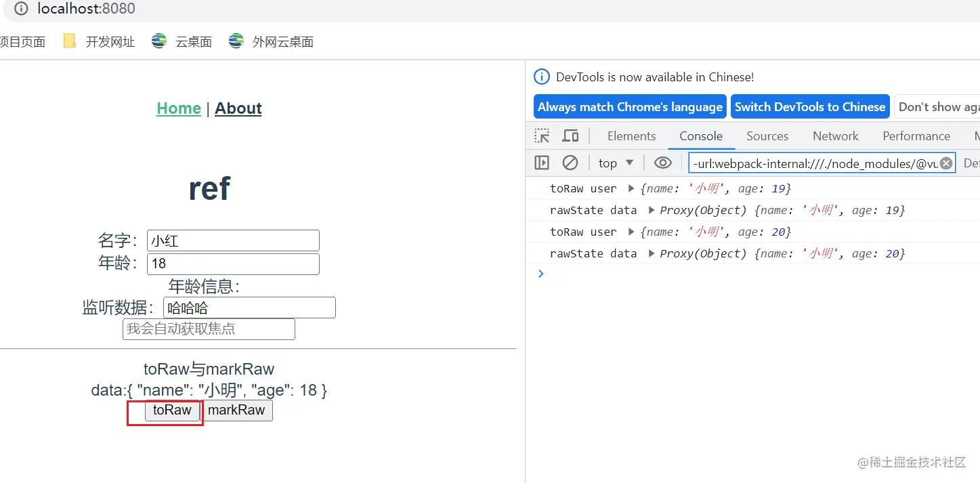The width and height of the screenshot is (980, 483).
Task: Open the Sources tab
Action: click(767, 136)
